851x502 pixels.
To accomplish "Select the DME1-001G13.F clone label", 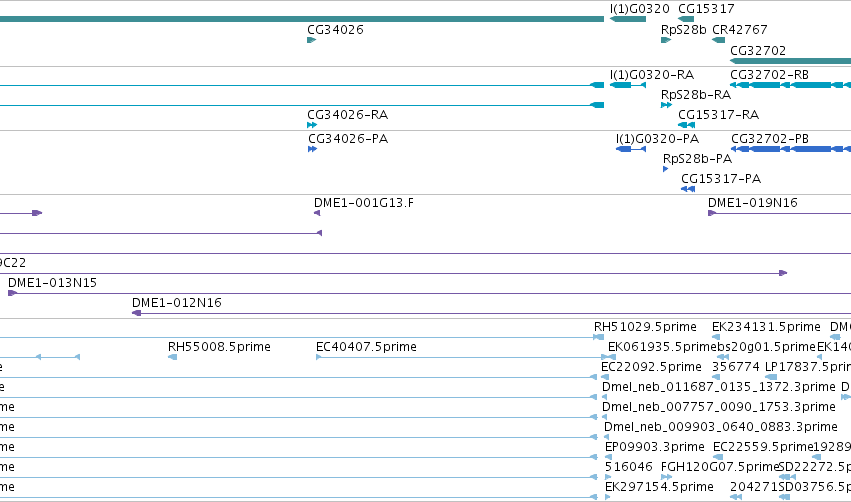I will coord(364,203).
